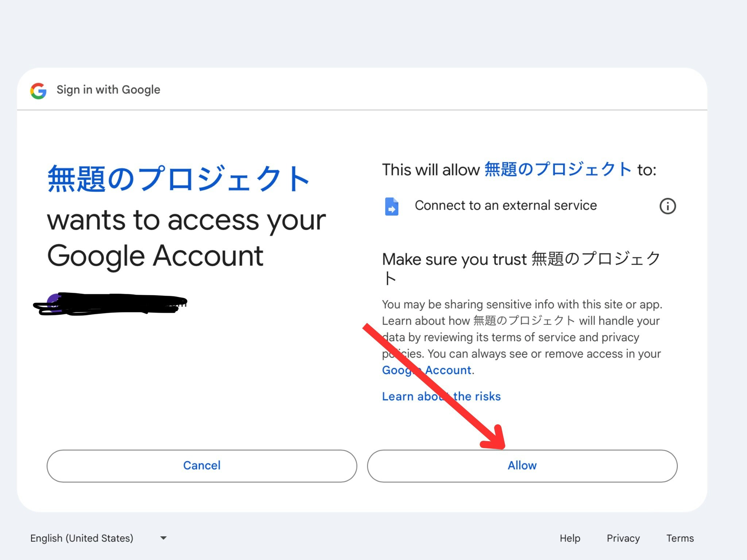Click the language dropdown arrow
Screen dimensions: 747x560
click(163, 538)
